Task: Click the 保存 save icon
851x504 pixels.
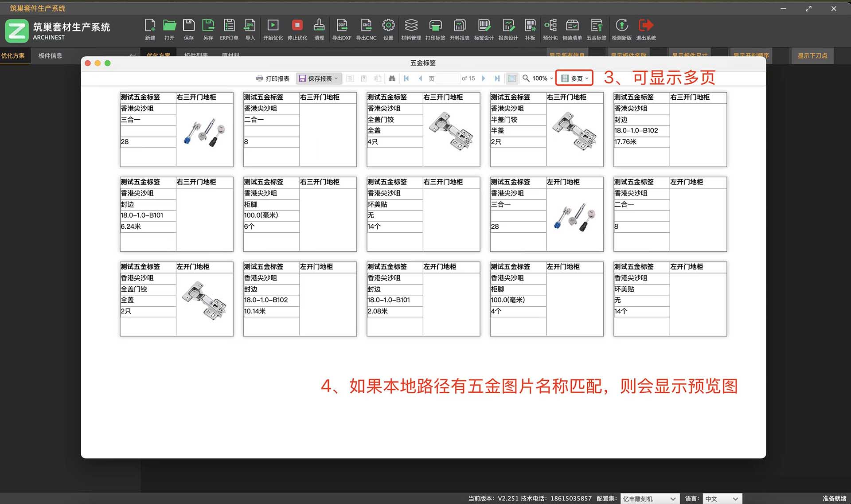Action: tap(189, 30)
